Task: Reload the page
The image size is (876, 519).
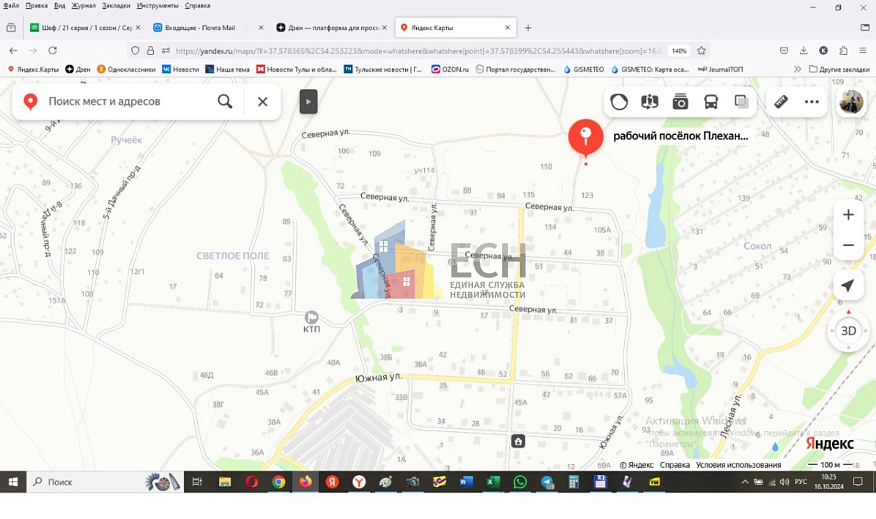Action: (x=53, y=51)
